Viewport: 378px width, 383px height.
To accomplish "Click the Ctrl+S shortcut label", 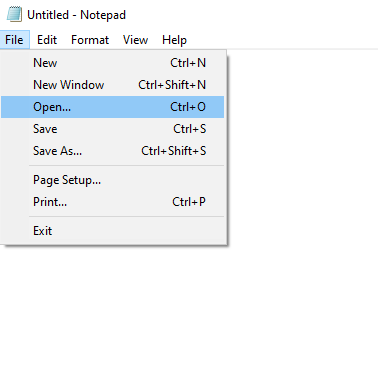I will point(190,129).
